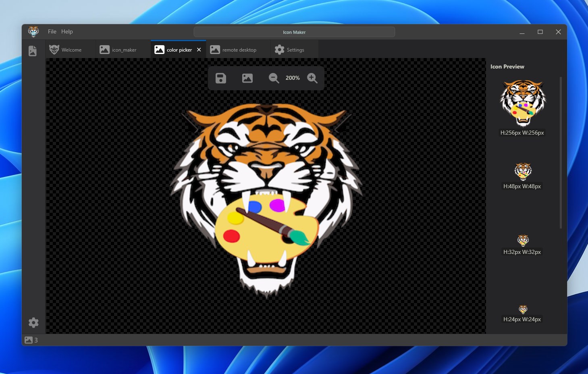Save the current icon using the save icon
The height and width of the screenshot is (374, 588).
[220, 78]
